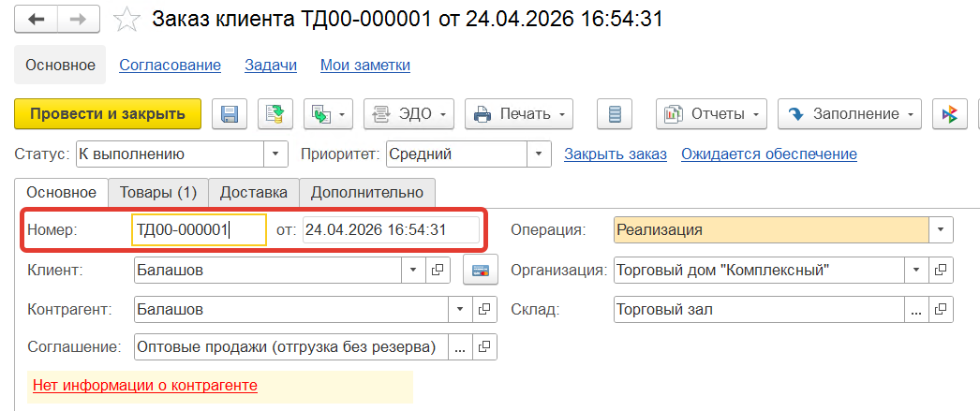Click the Организация field with Торговый дом
The image size is (980, 411).
tap(760, 270)
